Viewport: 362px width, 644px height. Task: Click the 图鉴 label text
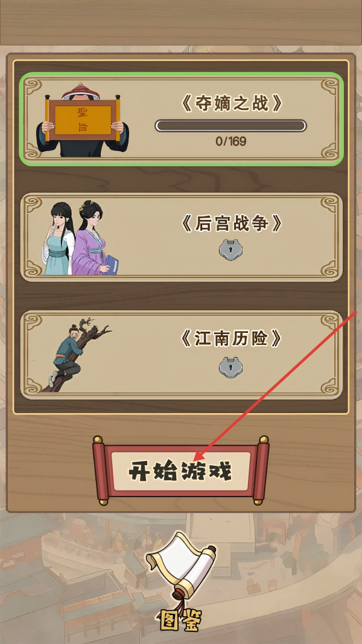(x=180, y=620)
